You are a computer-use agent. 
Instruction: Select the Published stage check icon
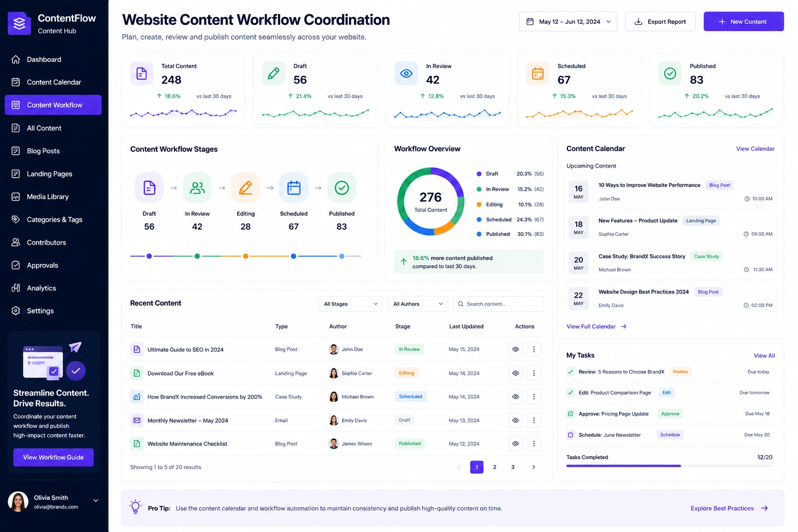pyautogui.click(x=342, y=188)
